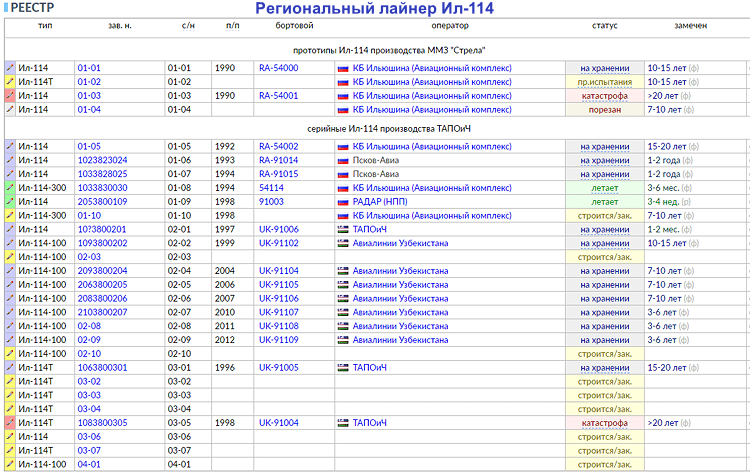Click the катастрофа status for 01-03

[x=605, y=96]
